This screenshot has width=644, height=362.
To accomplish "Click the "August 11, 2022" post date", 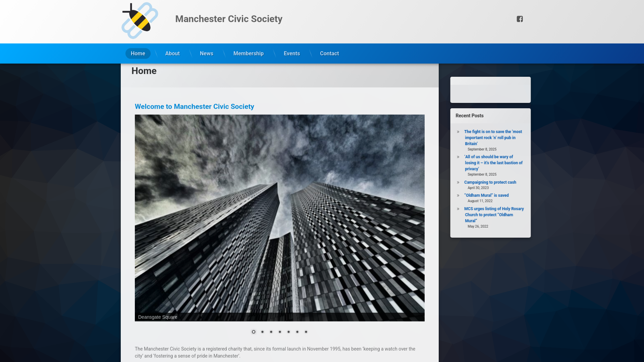I will point(480,201).
